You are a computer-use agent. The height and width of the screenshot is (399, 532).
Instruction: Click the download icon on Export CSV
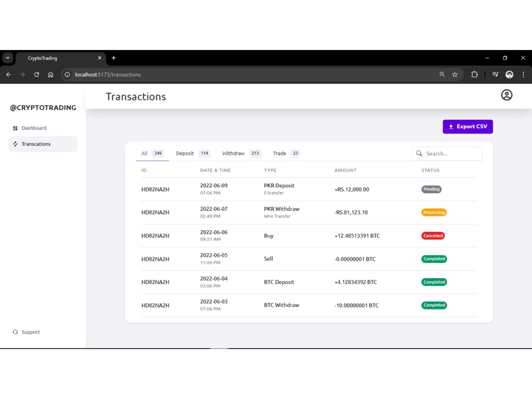click(451, 127)
